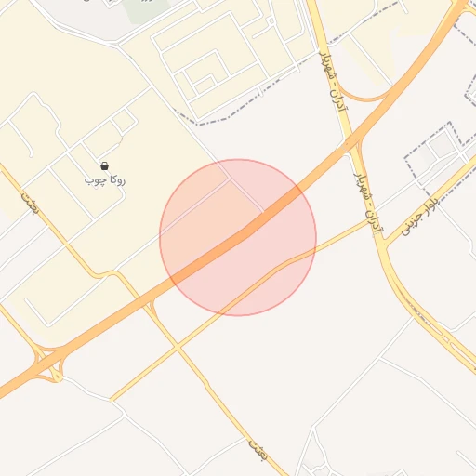This screenshot has width=476, height=476.
Task: Click the center of the red highlighted circle
Action: 238,237
